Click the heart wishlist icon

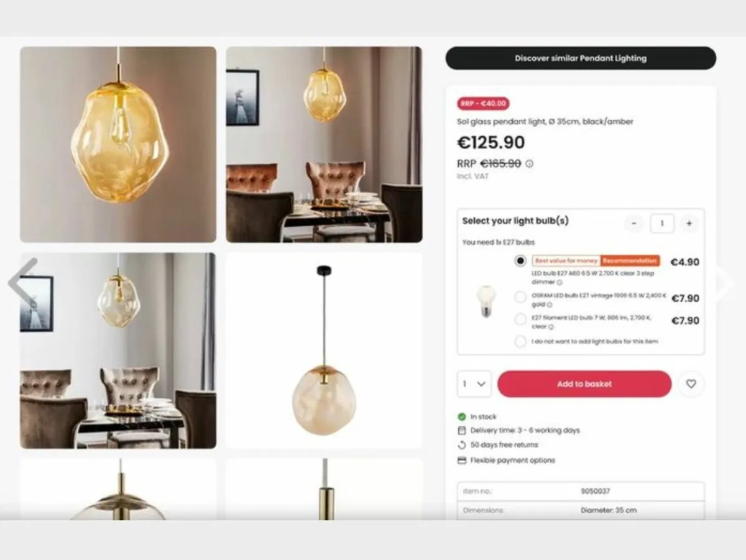(691, 384)
